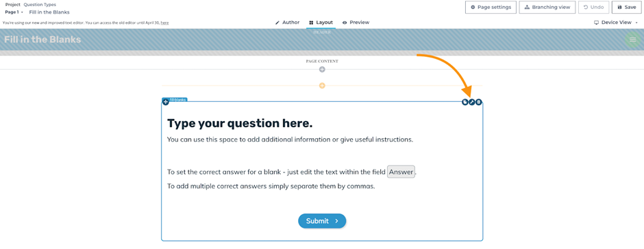The image size is (644, 249).
Task: Open the hamburger menu in the header
Action: click(632, 40)
